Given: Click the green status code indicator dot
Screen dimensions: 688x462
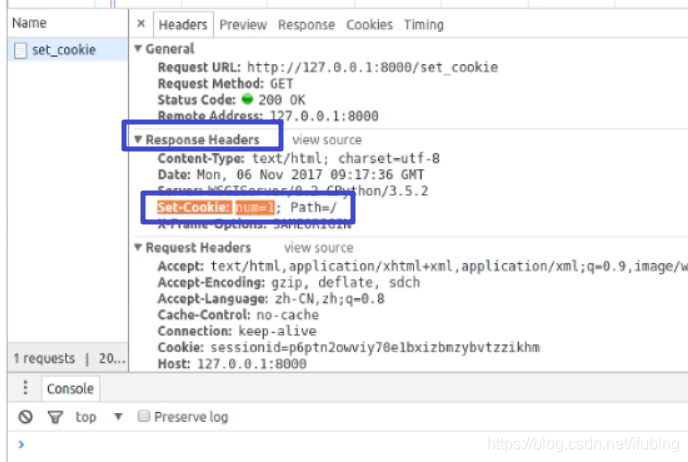Looking at the screenshot, I should coord(247,99).
